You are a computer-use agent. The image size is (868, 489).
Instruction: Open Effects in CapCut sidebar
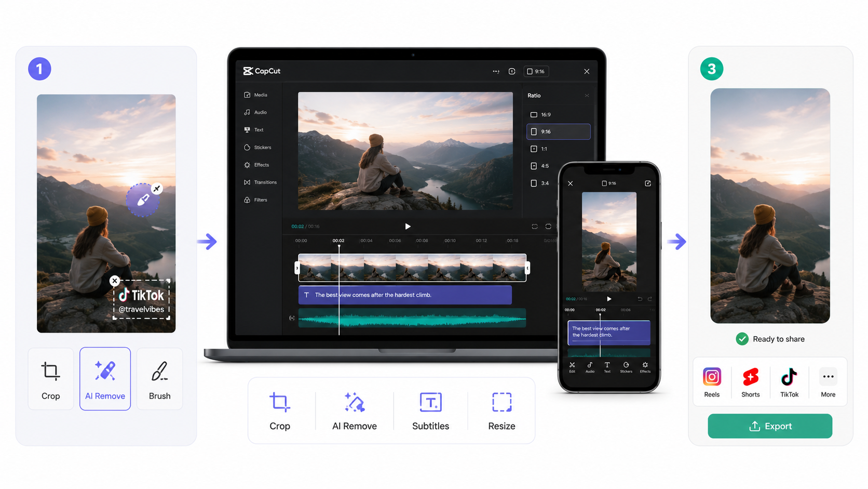click(256, 165)
